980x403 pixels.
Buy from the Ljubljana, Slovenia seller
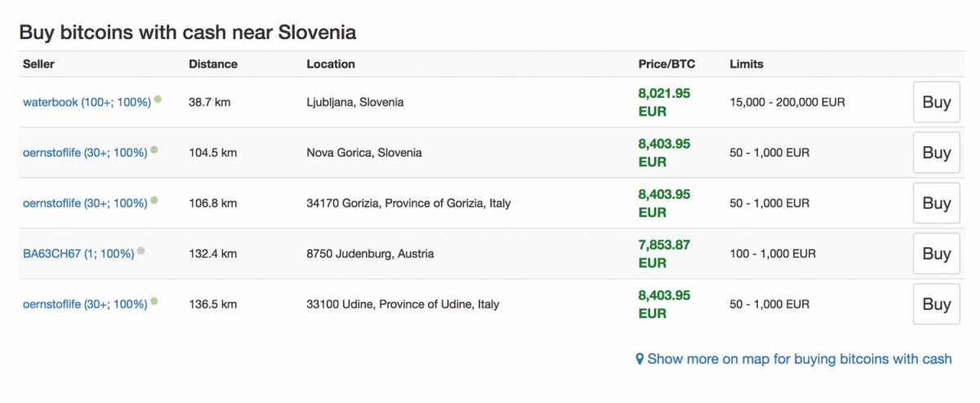[936, 102]
